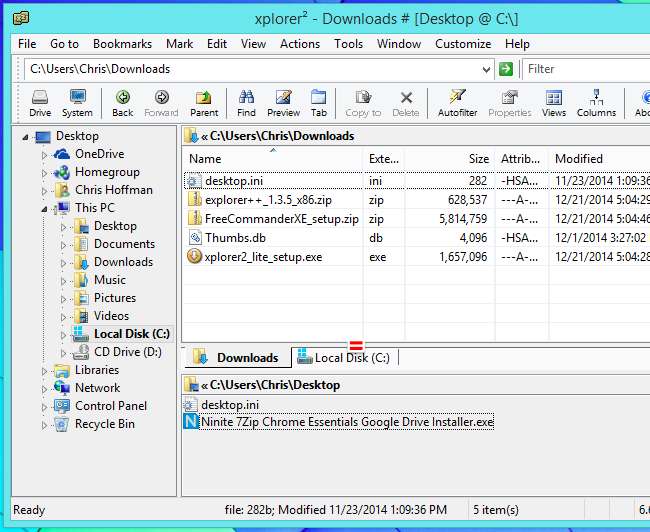
Task: Open the Views layout icon
Action: tap(554, 103)
